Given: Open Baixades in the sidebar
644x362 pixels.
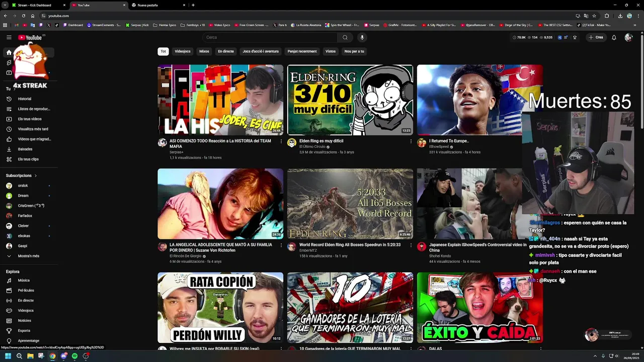Looking at the screenshot, I should [x=29, y=149].
